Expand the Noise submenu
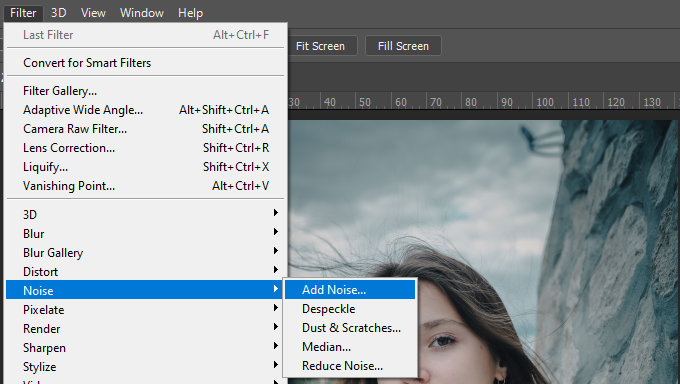The height and width of the screenshot is (384, 680). coord(145,290)
